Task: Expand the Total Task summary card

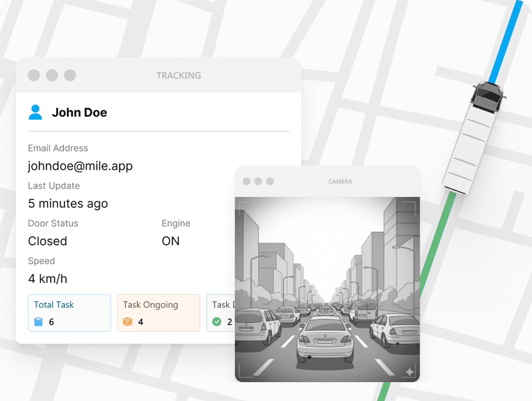Action: [x=69, y=313]
